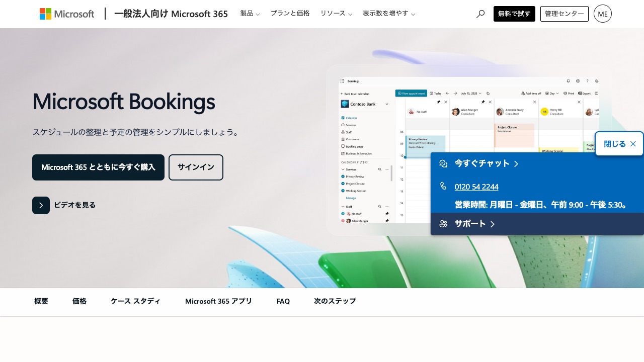Click the Microsoft logo

(67, 14)
